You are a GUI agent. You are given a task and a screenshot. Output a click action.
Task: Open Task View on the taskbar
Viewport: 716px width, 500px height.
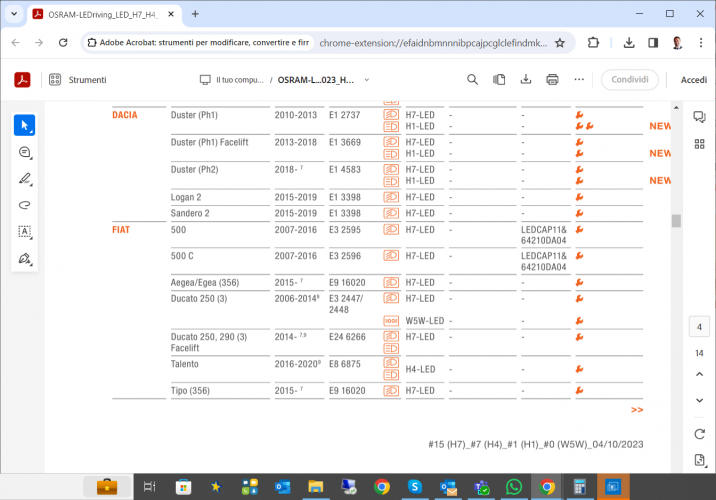click(149, 487)
